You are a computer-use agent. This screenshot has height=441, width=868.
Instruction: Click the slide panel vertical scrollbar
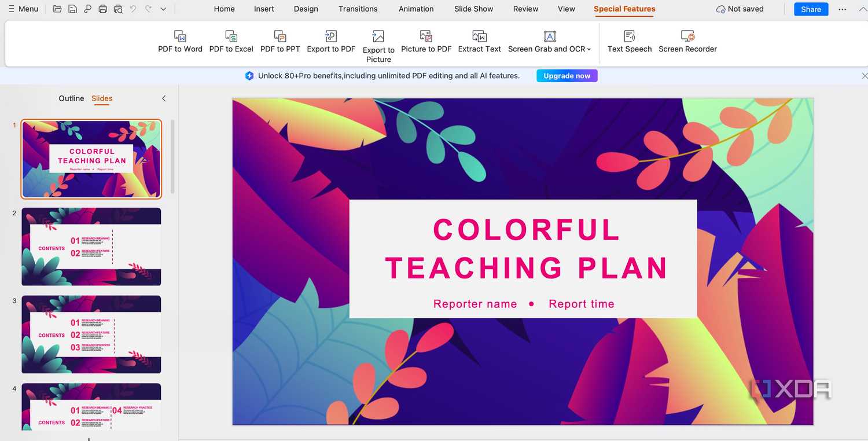172,157
